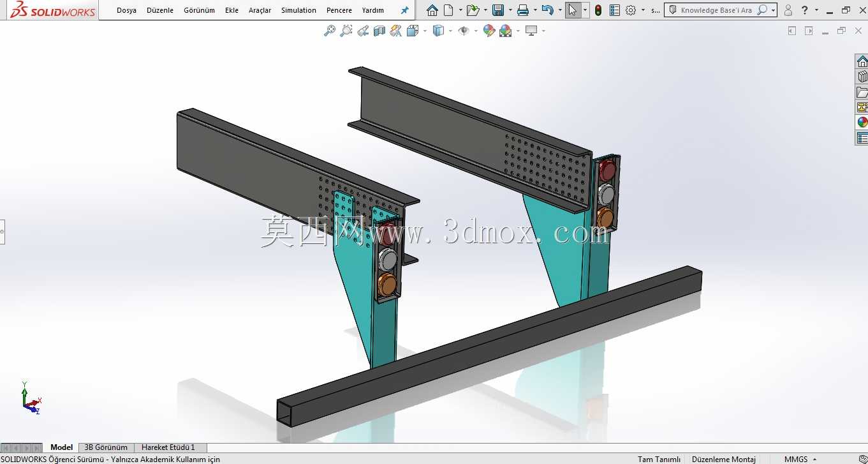The width and height of the screenshot is (868, 464).
Task: Expand the left panel collapse handle
Action: 2,232
